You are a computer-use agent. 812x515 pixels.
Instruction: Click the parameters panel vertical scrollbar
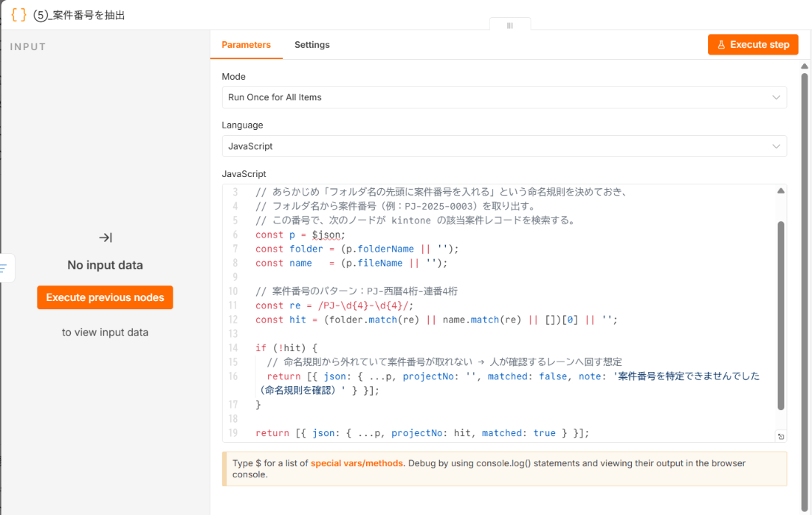pos(804,290)
